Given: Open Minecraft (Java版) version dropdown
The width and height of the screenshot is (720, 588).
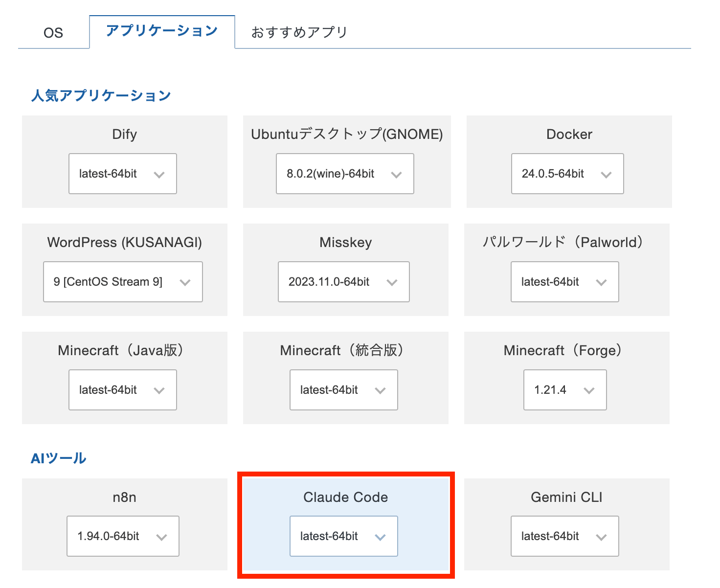Looking at the screenshot, I should [x=123, y=390].
